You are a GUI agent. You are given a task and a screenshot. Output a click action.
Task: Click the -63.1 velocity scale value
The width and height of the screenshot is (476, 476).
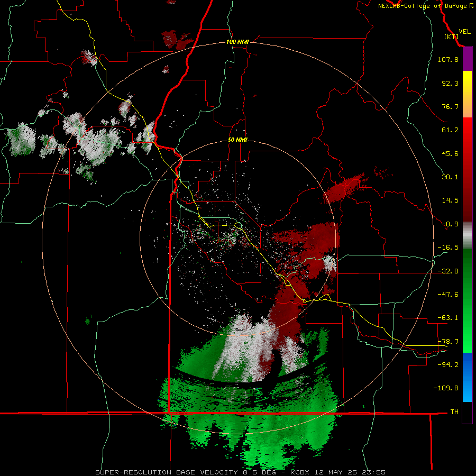click(448, 318)
